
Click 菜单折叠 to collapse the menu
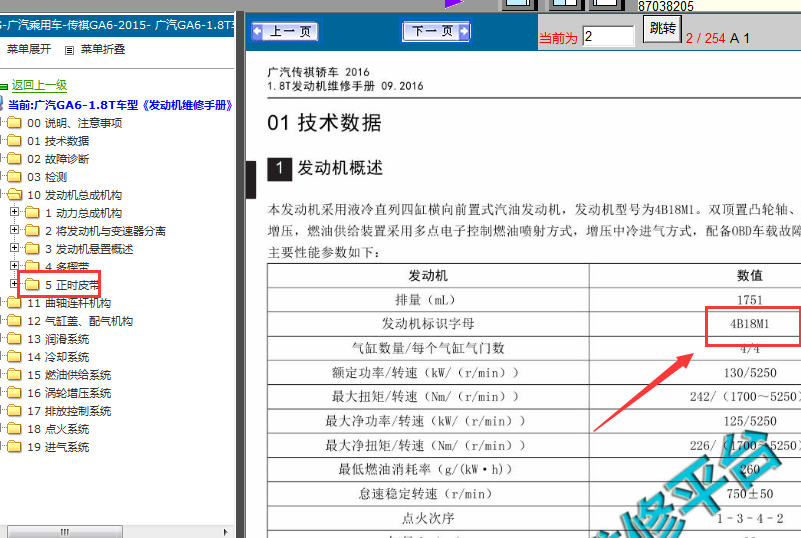(x=103, y=49)
